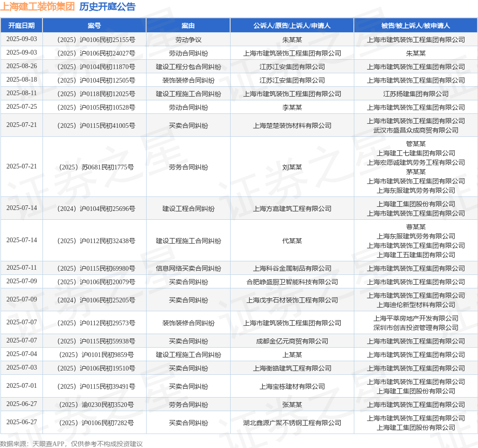The image size is (478, 448).
Task: Click defendant 上海建工五建集团有限公司
Action: [x=416, y=255]
